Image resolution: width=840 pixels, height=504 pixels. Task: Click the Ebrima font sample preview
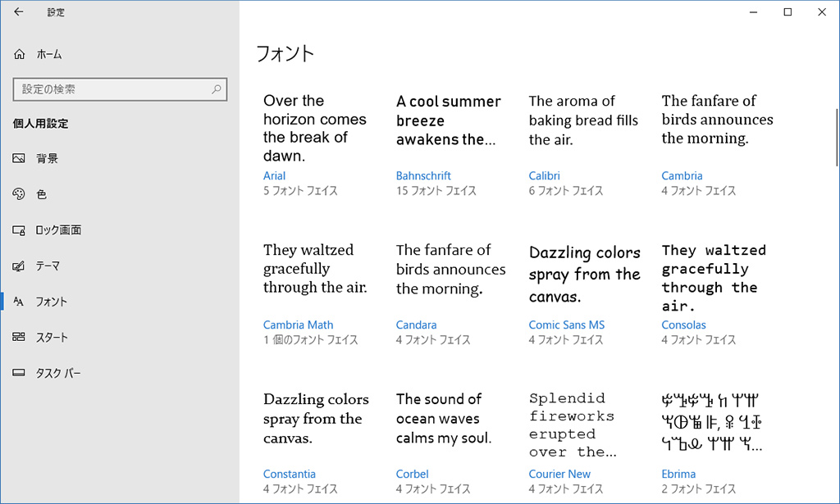coord(712,423)
